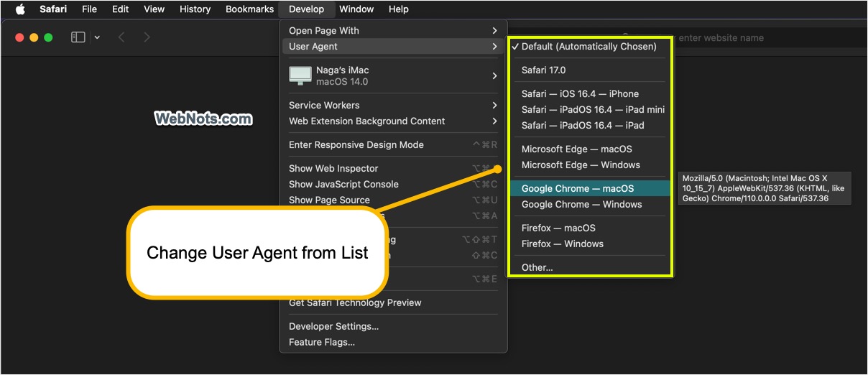
Task: Select Microsoft Edge — Windows user agent
Action: pyautogui.click(x=590, y=165)
